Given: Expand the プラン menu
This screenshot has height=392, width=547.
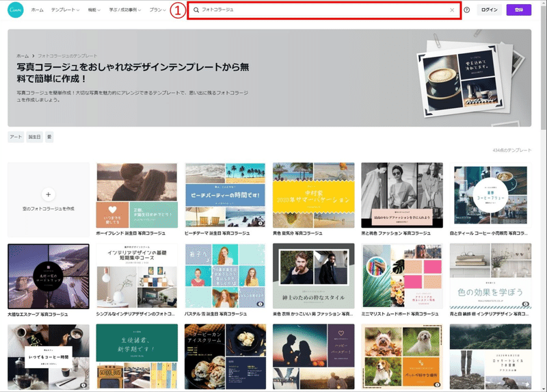Looking at the screenshot, I should pyautogui.click(x=158, y=10).
